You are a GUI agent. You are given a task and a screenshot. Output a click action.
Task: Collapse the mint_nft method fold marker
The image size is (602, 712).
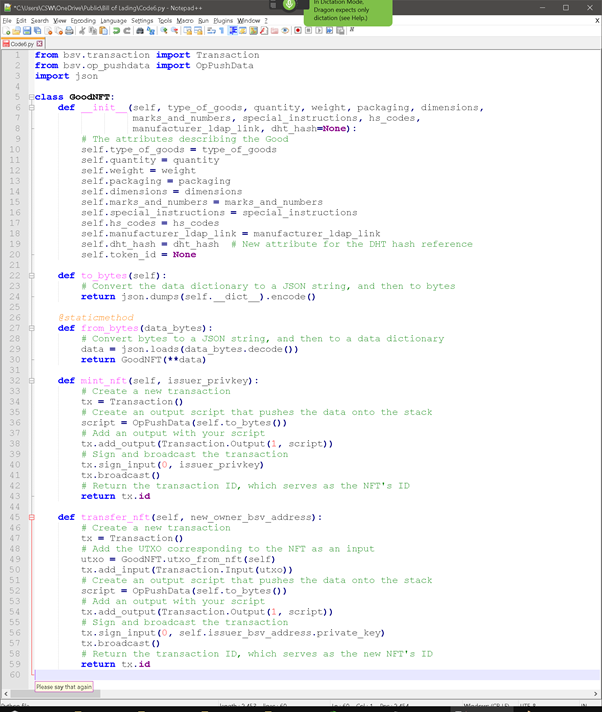pos(31,381)
